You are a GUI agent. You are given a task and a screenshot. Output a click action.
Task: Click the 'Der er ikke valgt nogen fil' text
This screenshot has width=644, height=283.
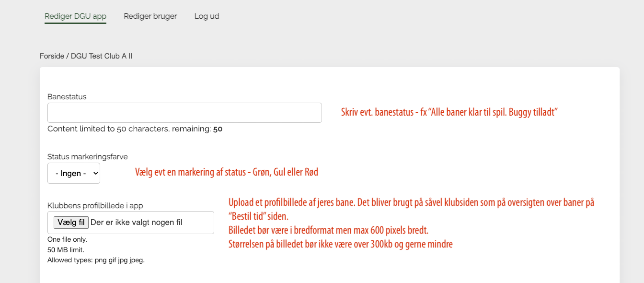[136, 222]
